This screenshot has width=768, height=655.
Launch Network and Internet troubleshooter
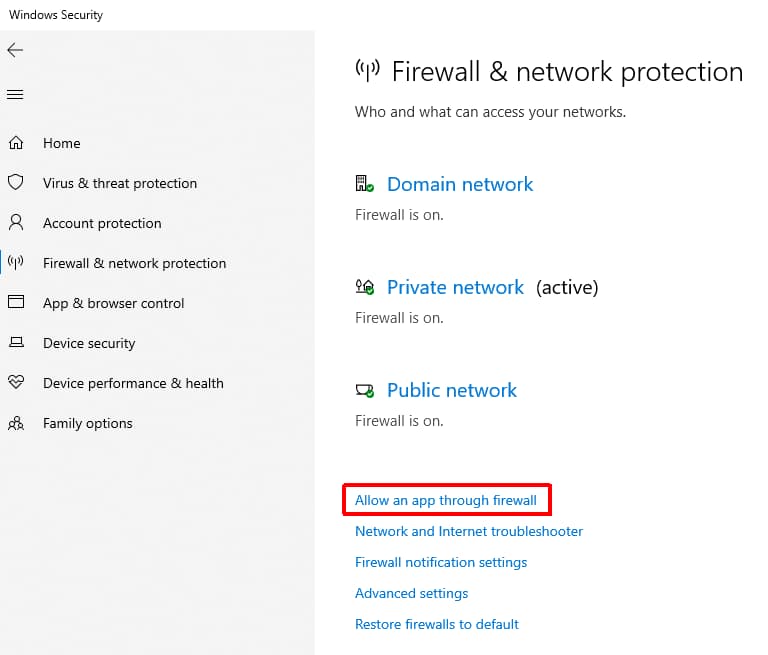469,531
